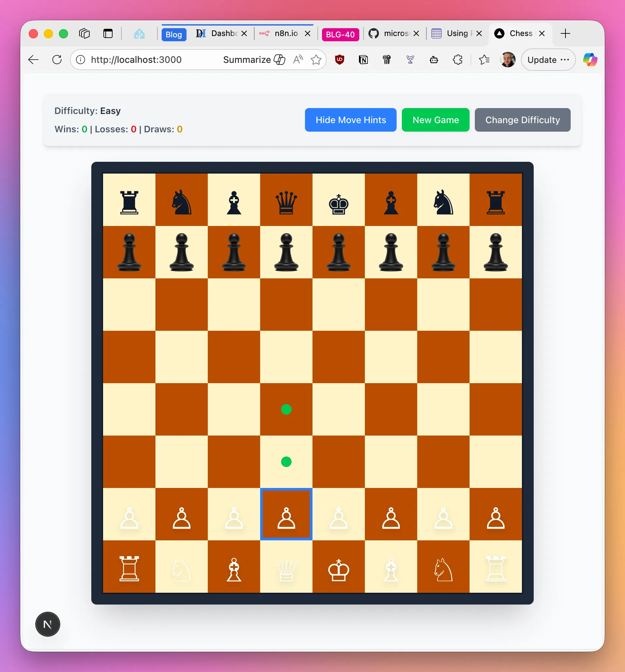Click the black queen piece
This screenshot has height=672, width=625.
(286, 202)
